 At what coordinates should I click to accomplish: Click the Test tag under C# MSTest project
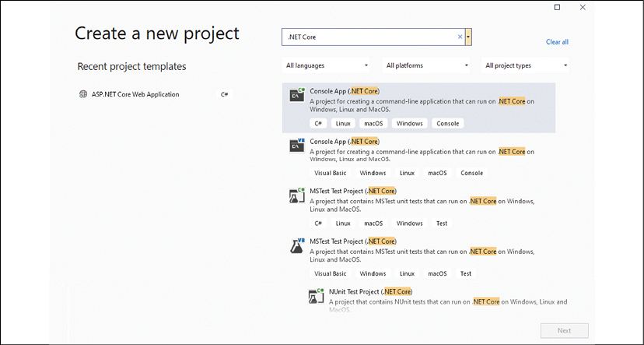(x=442, y=224)
